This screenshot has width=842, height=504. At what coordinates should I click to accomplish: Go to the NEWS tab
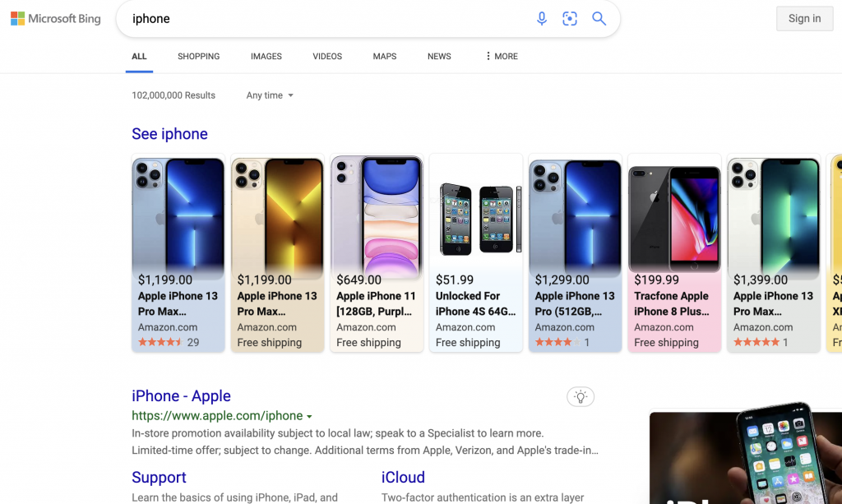tap(439, 57)
